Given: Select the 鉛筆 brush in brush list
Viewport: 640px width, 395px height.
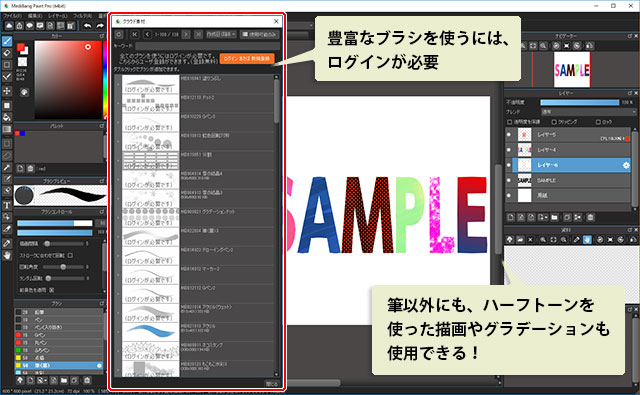Looking at the screenshot, I should (59, 312).
